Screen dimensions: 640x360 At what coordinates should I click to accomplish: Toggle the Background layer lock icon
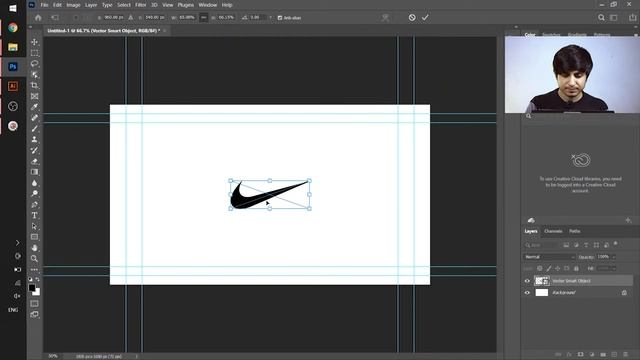[x=624, y=293]
